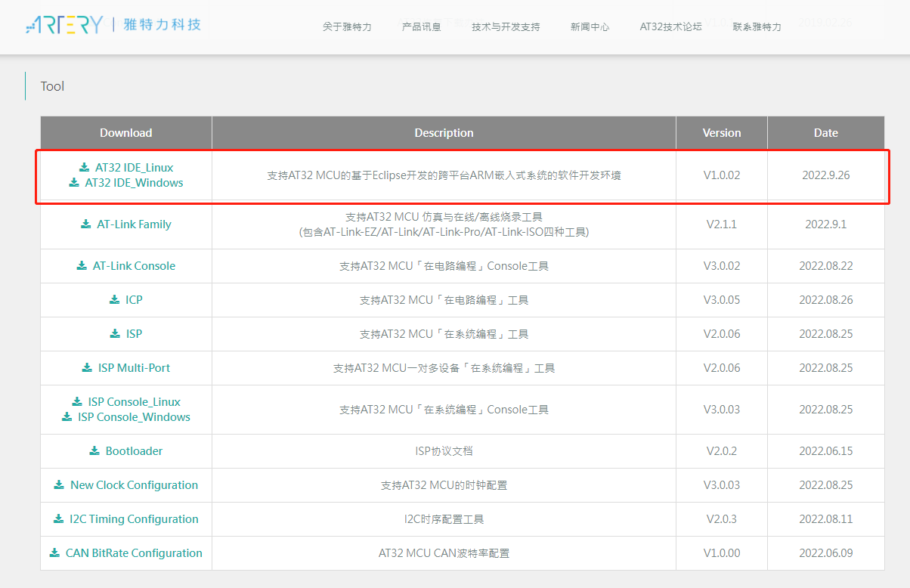Click the download icon beside ISP Console_Windows
The height and width of the screenshot is (588, 910).
(67, 416)
